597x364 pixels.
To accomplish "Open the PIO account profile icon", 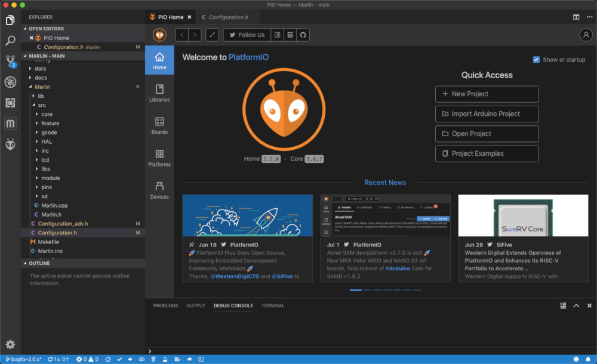I will [x=586, y=35].
